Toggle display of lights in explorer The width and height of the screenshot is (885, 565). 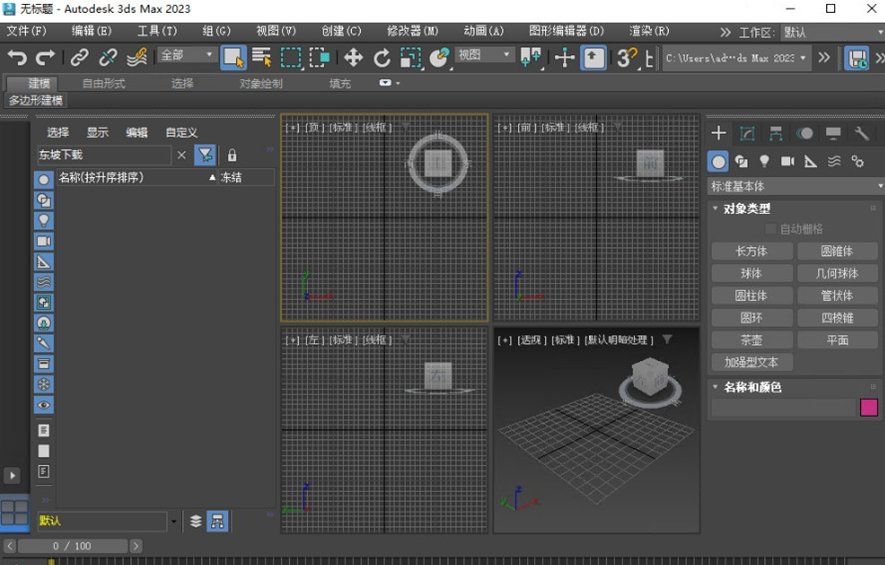point(43,221)
